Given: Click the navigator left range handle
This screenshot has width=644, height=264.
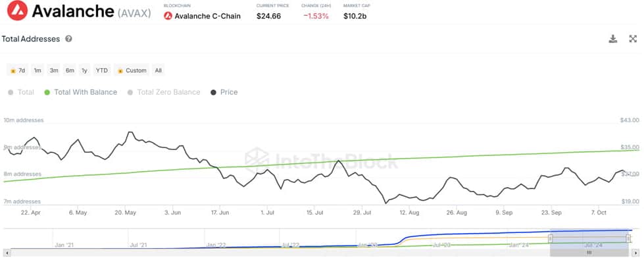Looking at the screenshot, I should pos(551,238).
